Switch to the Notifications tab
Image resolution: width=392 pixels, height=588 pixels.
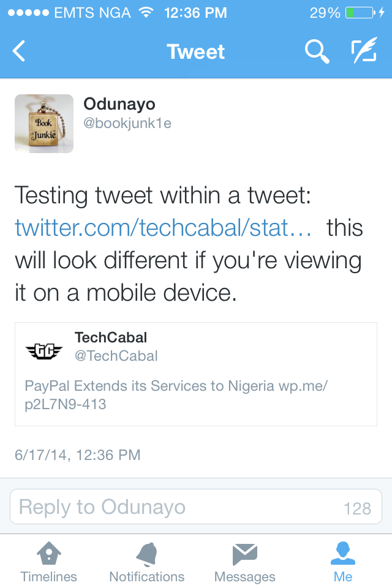(146, 562)
